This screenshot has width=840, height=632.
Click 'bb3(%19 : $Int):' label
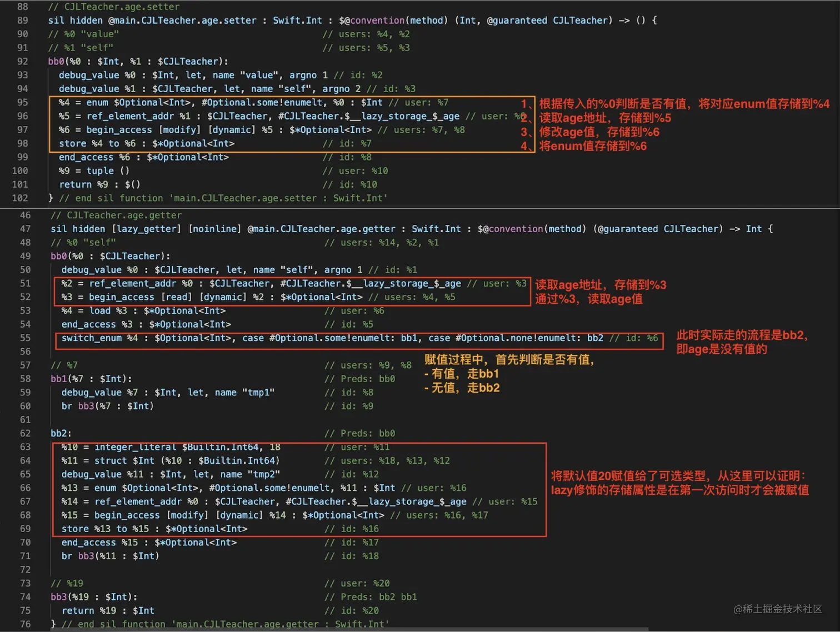pos(94,596)
